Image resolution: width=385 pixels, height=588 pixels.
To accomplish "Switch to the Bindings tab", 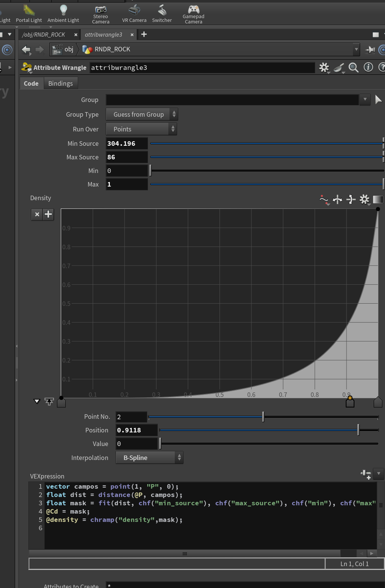I will point(60,83).
